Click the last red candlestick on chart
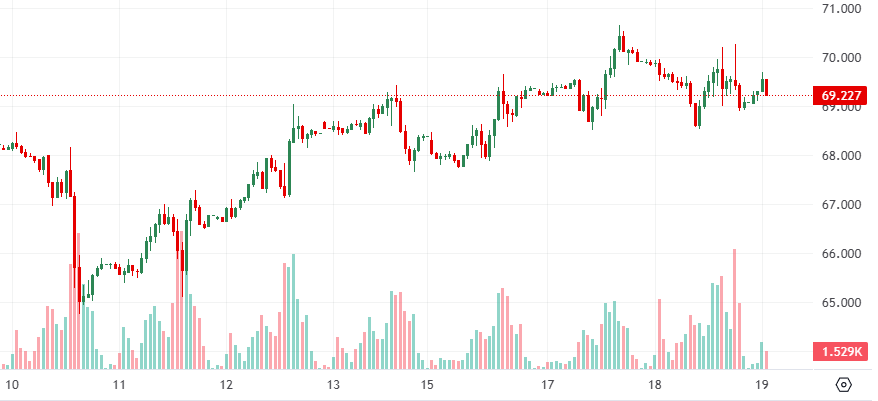This screenshot has width=878, height=401. (766, 86)
